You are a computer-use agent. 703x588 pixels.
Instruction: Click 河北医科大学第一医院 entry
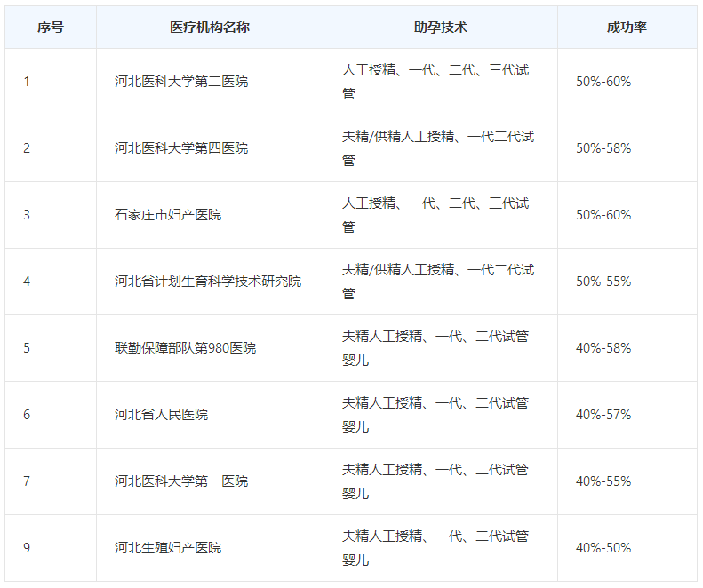pyautogui.click(x=181, y=481)
